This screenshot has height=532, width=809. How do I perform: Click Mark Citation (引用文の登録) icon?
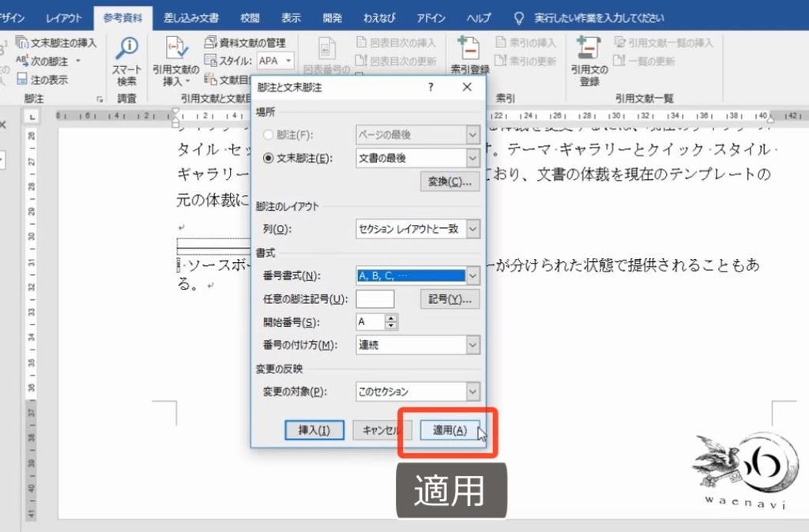click(x=589, y=48)
